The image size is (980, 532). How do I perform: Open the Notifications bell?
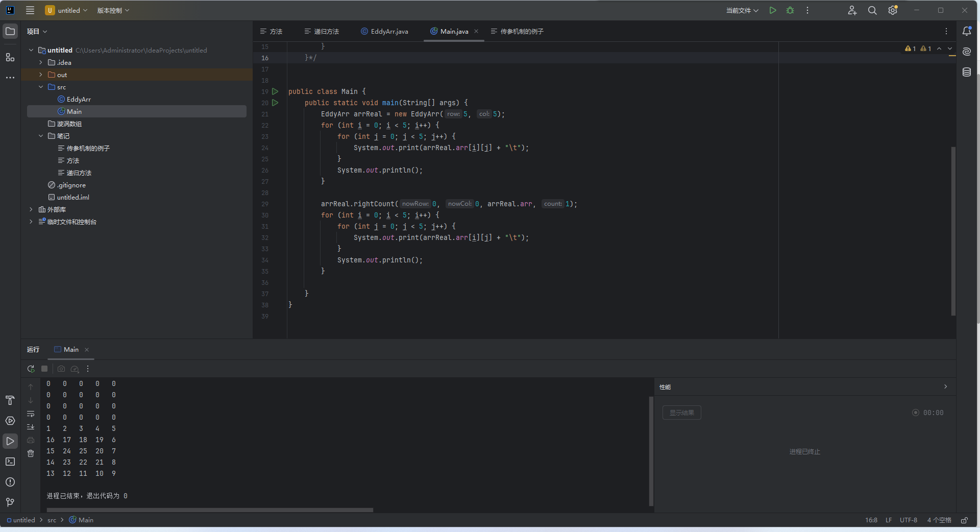(x=967, y=31)
